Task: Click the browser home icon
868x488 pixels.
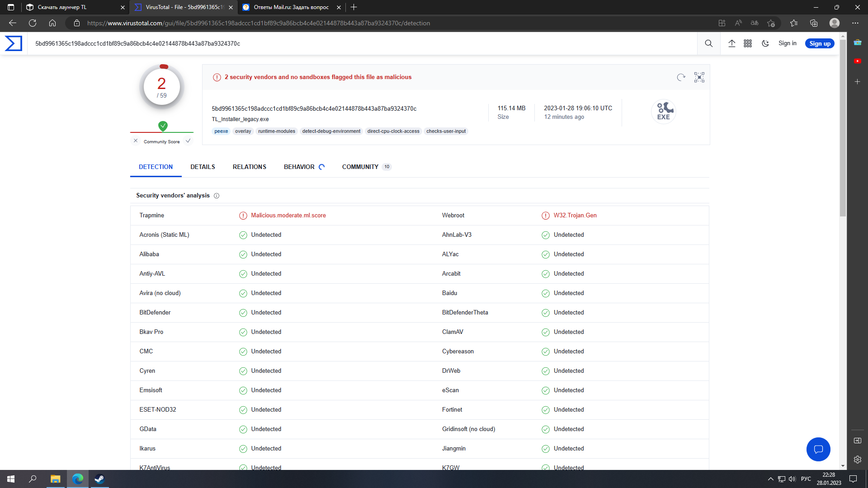Action: (x=52, y=23)
